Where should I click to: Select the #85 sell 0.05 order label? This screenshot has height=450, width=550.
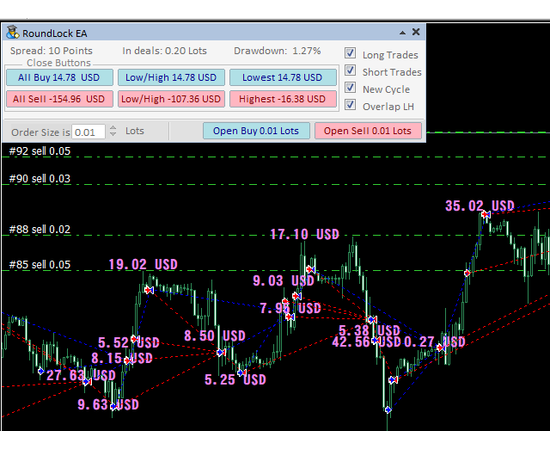40,264
